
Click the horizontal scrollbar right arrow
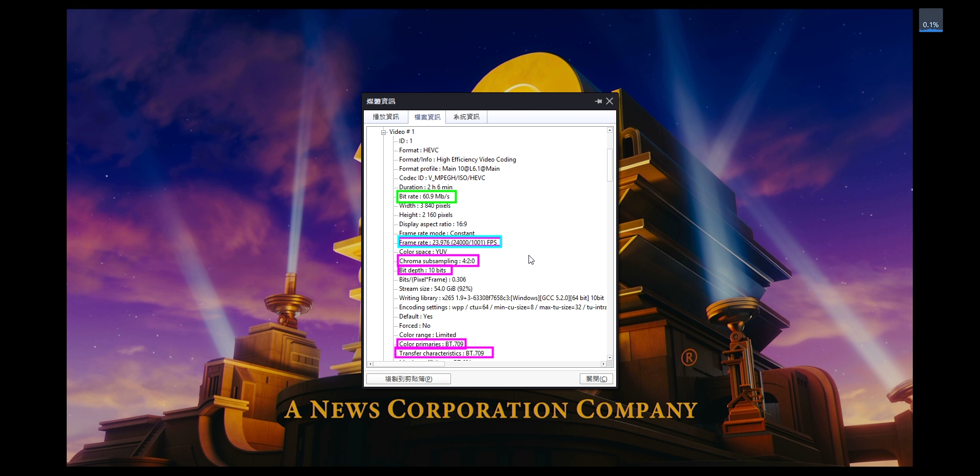pos(603,364)
